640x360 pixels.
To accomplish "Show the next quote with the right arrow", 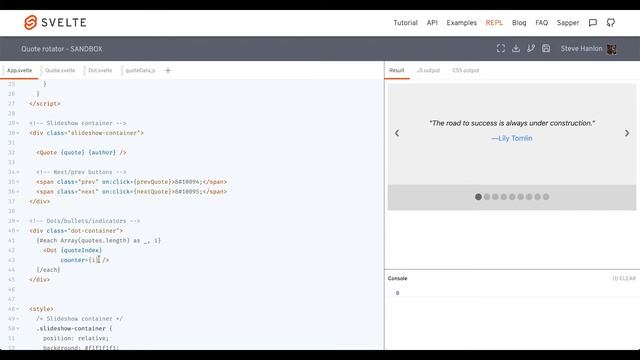I will (x=627, y=133).
